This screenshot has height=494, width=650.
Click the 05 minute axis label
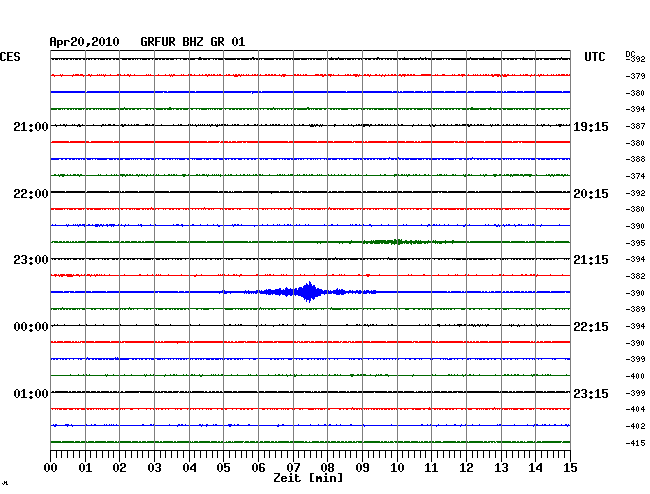point(223,468)
